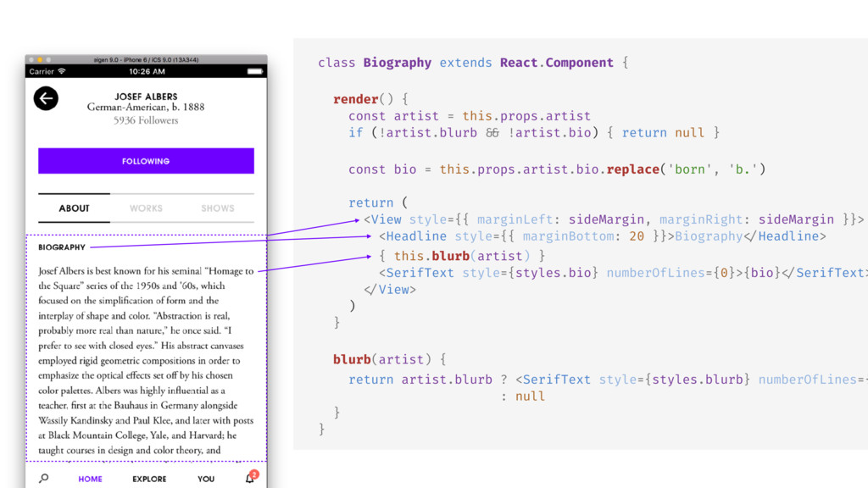Click the Wi-Fi status icon
Image resolution: width=868 pixels, height=488 pixels.
pyautogui.click(x=61, y=71)
